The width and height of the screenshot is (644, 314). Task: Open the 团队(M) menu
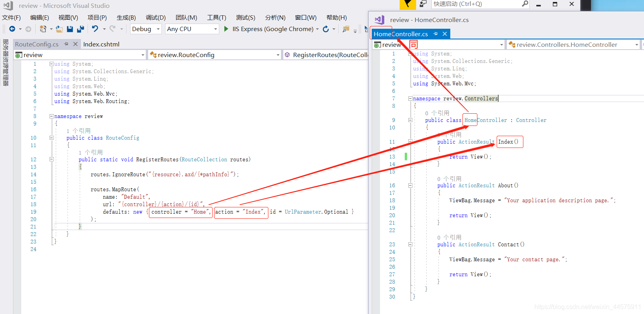pos(186,18)
